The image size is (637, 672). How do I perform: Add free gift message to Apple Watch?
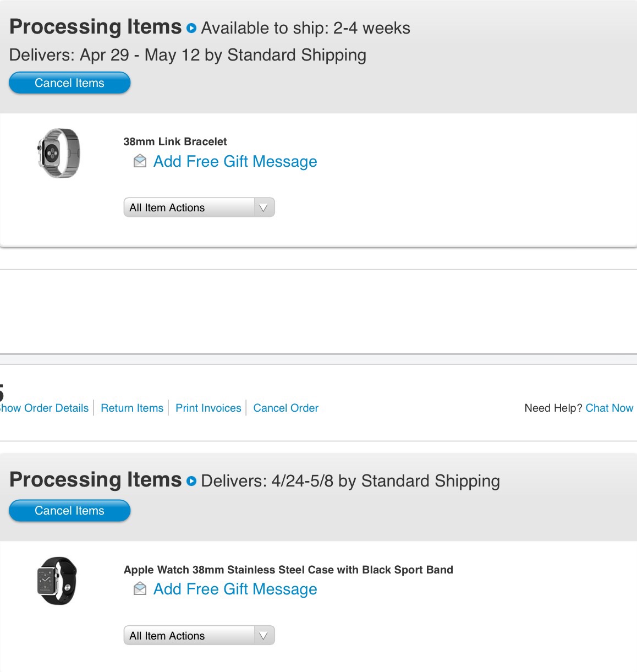click(x=235, y=589)
